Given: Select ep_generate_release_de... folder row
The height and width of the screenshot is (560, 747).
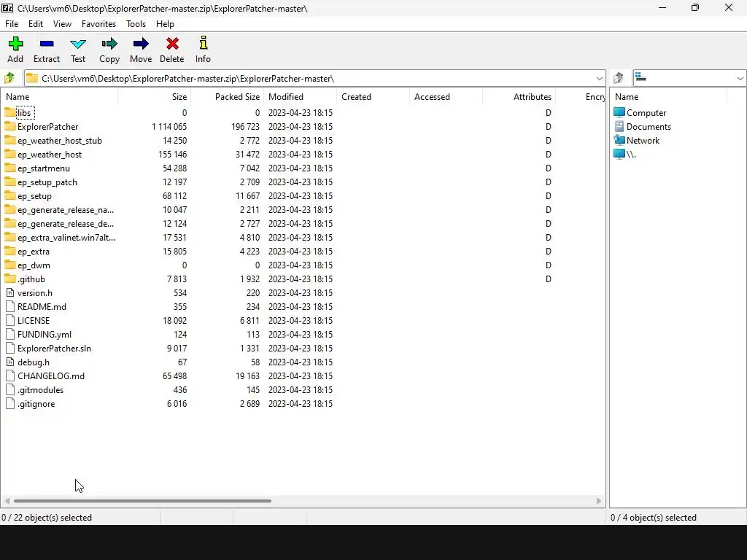Looking at the screenshot, I should coord(303,223).
